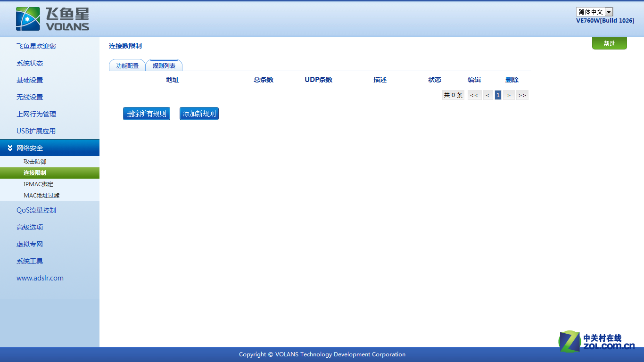Open 系统状态 menu item
The width and height of the screenshot is (644, 362).
pos(30,63)
